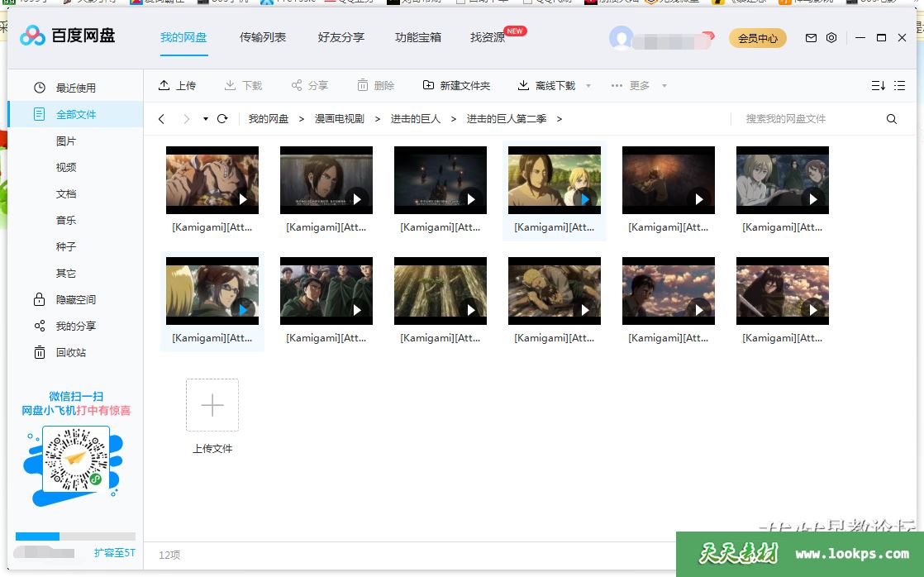
Task: Open 回收站 recycle bin in sidebar
Action: tap(70, 352)
